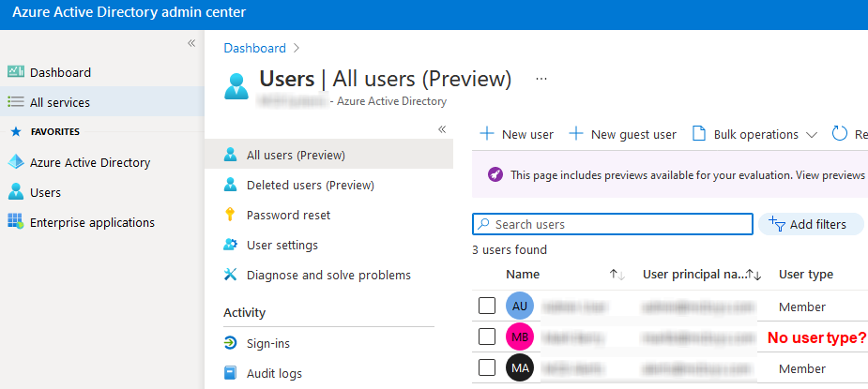Click the All services list icon
Screen dimensions: 868x389
click(16, 102)
